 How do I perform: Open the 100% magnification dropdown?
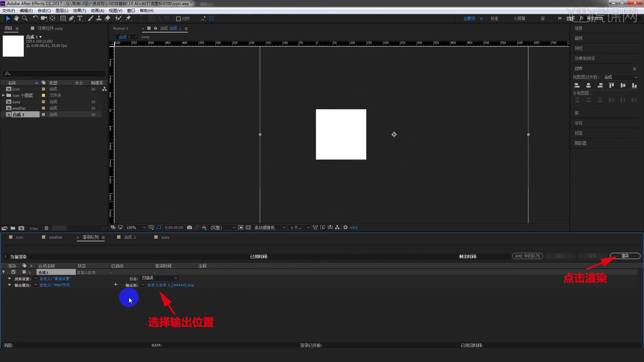[136, 228]
